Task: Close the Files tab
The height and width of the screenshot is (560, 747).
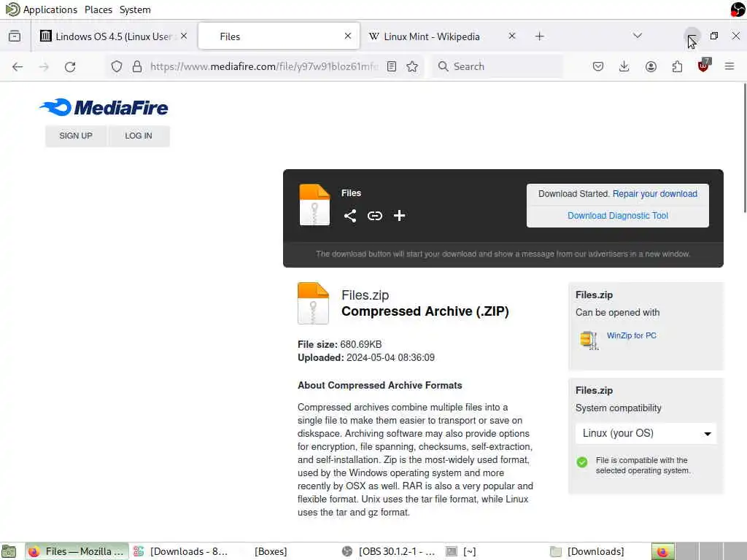Action: pos(348,36)
